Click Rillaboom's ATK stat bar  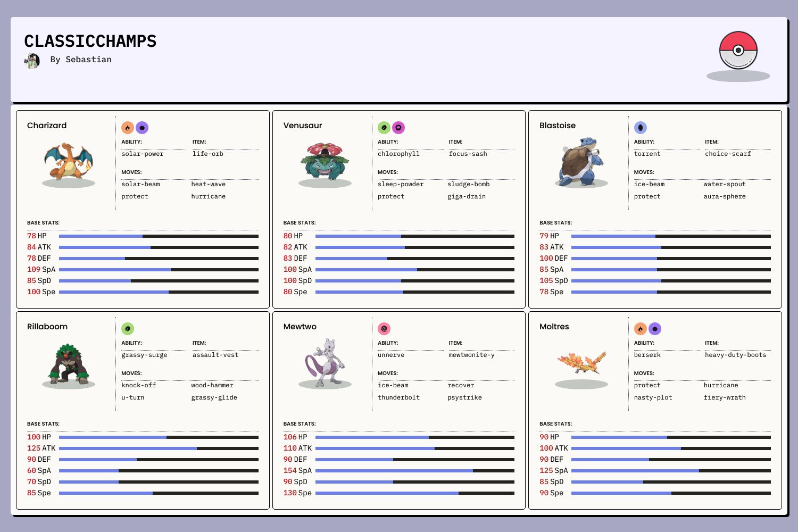pyautogui.click(x=159, y=448)
